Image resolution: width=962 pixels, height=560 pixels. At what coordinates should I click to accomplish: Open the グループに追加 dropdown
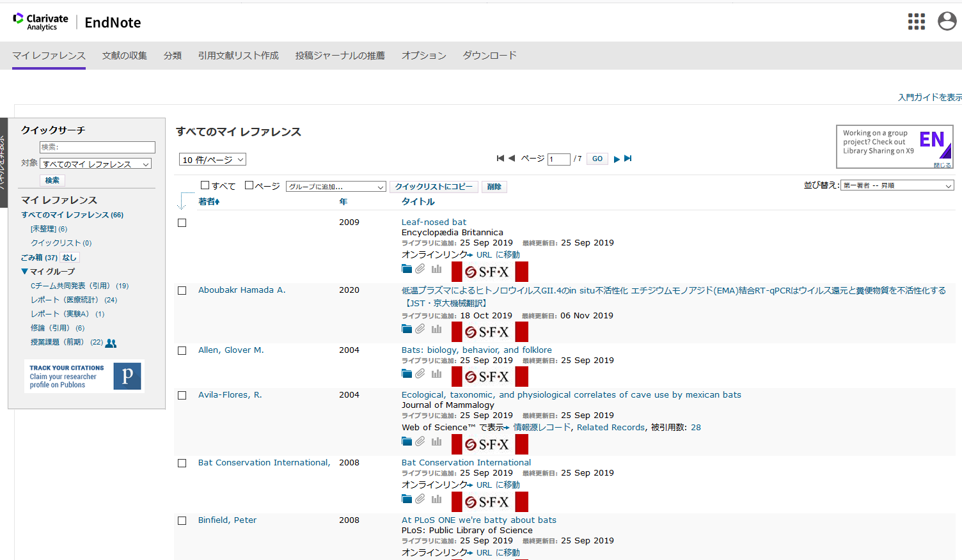pyautogui.click(x=336, y=187)
